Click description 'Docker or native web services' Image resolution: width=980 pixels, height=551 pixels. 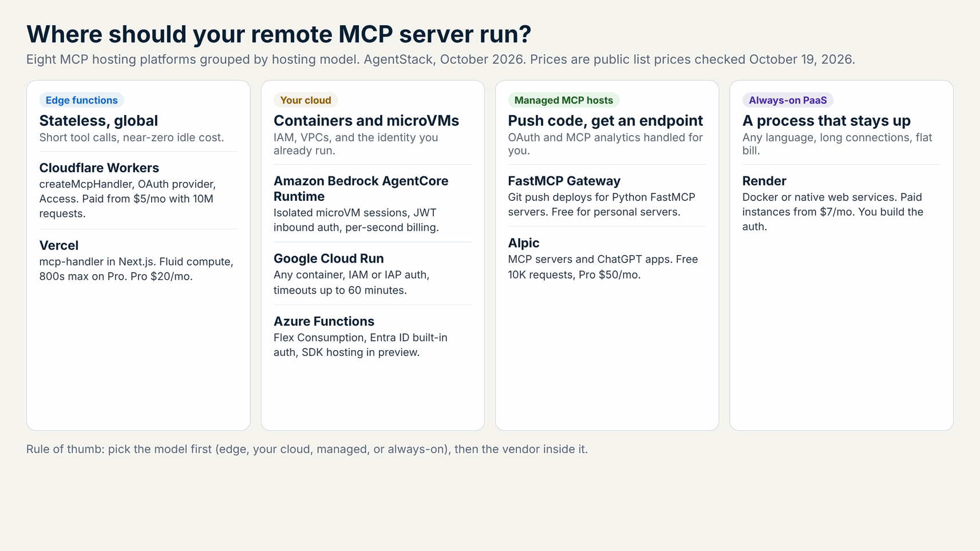tap(833, 212)
